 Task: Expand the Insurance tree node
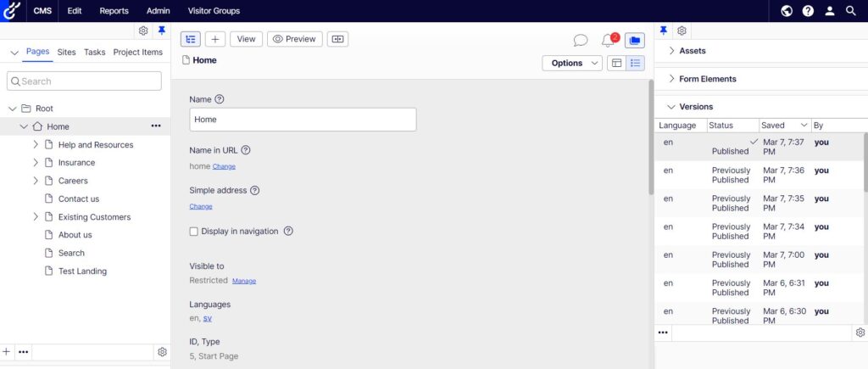point(36,163)
